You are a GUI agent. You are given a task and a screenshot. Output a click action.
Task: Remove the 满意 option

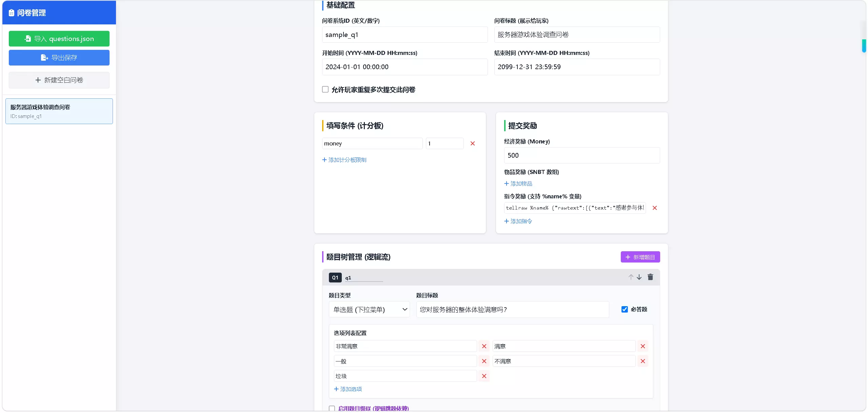(x=643, y=346)
